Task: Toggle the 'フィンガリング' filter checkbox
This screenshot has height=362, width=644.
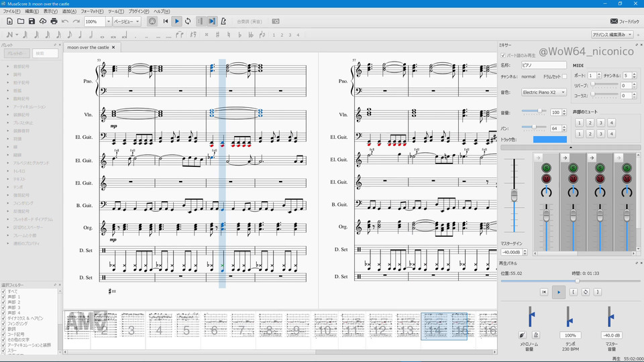Action: (x=3, y=323)
